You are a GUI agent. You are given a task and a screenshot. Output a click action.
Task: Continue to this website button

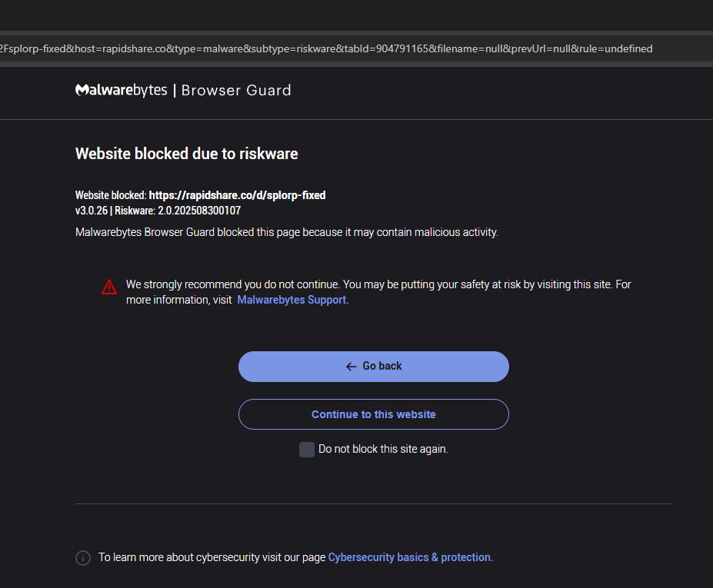373,414
